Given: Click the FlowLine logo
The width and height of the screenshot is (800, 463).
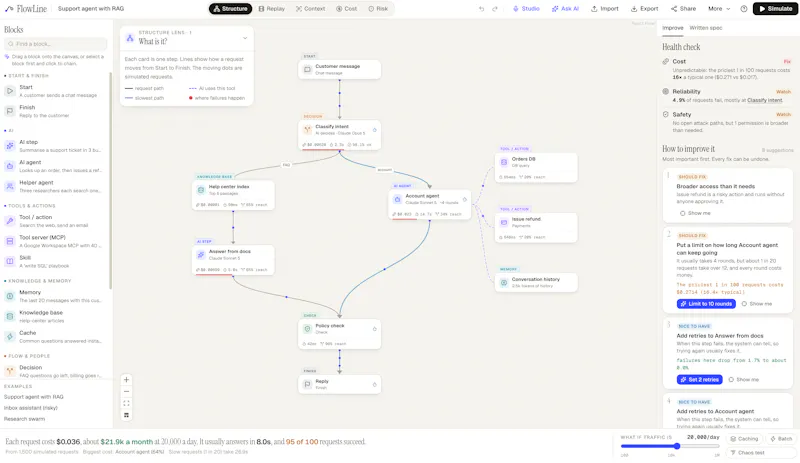Looking at the screenshot, I should click(x=26, y=9).
